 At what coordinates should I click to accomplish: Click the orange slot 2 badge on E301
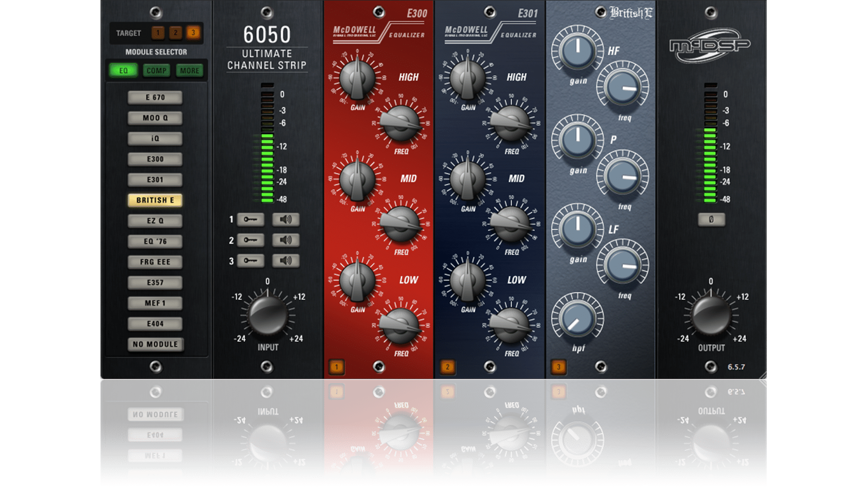448,367
